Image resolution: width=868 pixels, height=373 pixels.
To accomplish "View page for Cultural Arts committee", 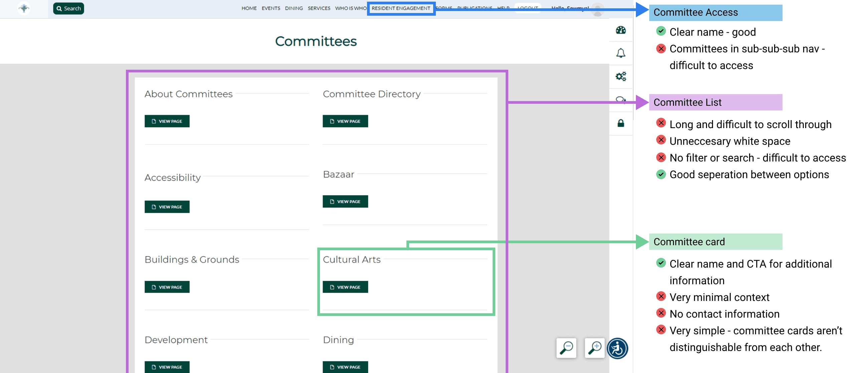I will click(x=345, y=287).
